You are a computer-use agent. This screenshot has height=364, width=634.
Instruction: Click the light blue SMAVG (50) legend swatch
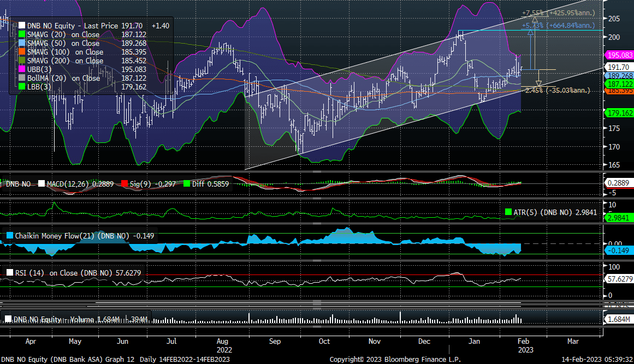(22, 43)
